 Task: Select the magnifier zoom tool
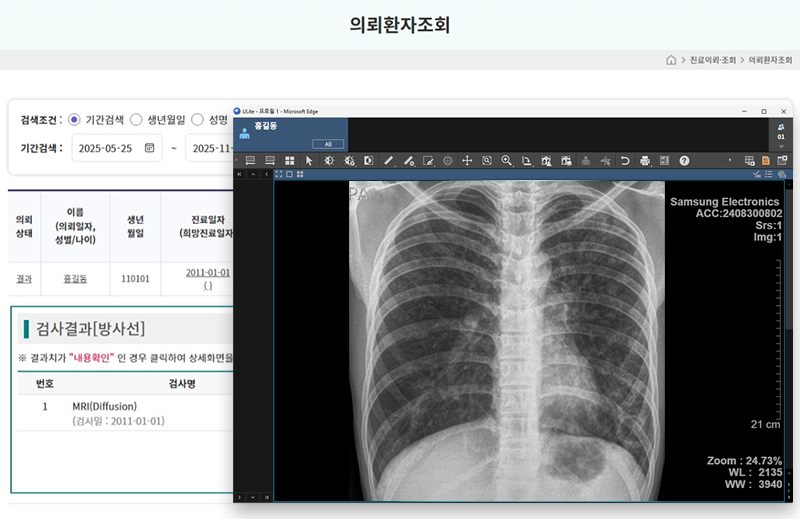[x=507, y=160]
